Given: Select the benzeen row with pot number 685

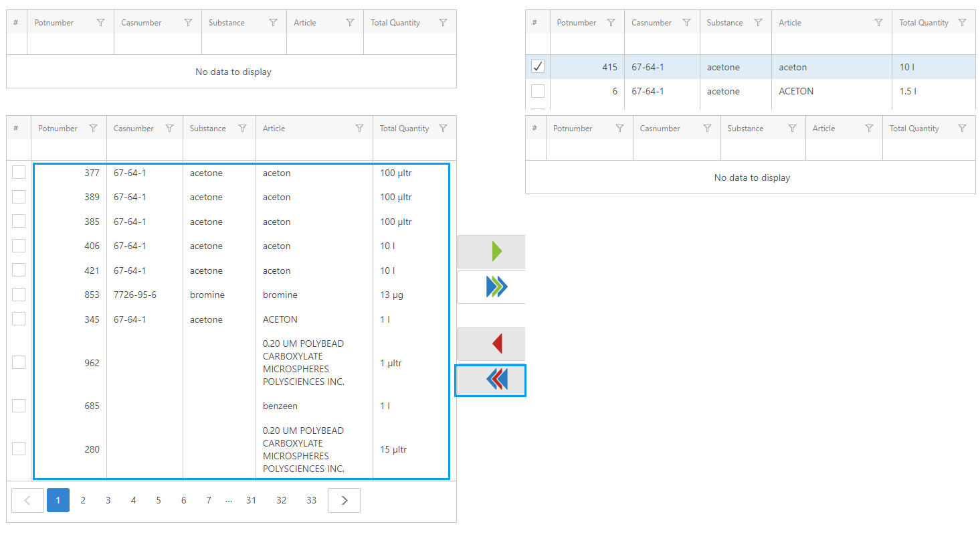Looking at the screenshot, I should pos(19,406).
